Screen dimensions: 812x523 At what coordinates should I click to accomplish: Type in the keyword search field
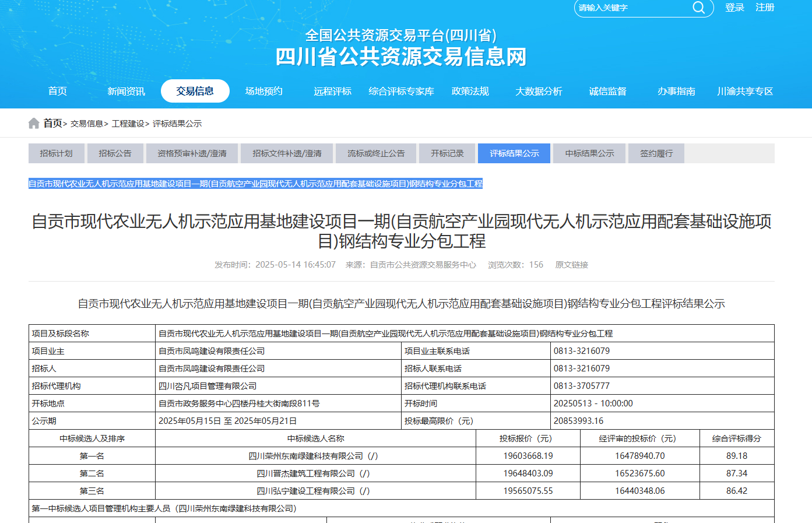click(632, 8)
